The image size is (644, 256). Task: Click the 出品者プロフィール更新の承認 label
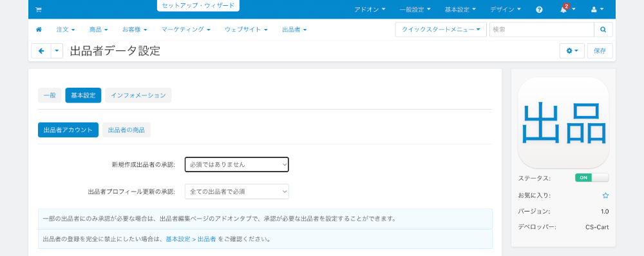pos(131,192)
